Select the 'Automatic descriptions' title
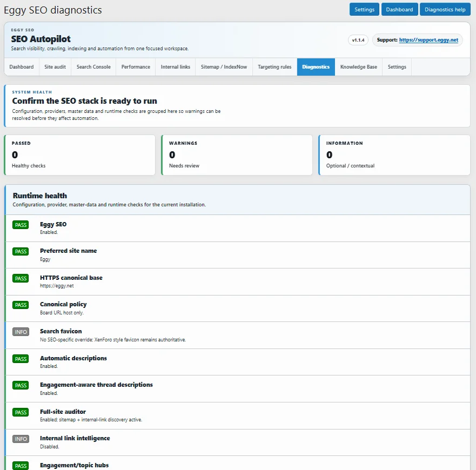This screenshot has height=470, width=476. pos(73,358)
